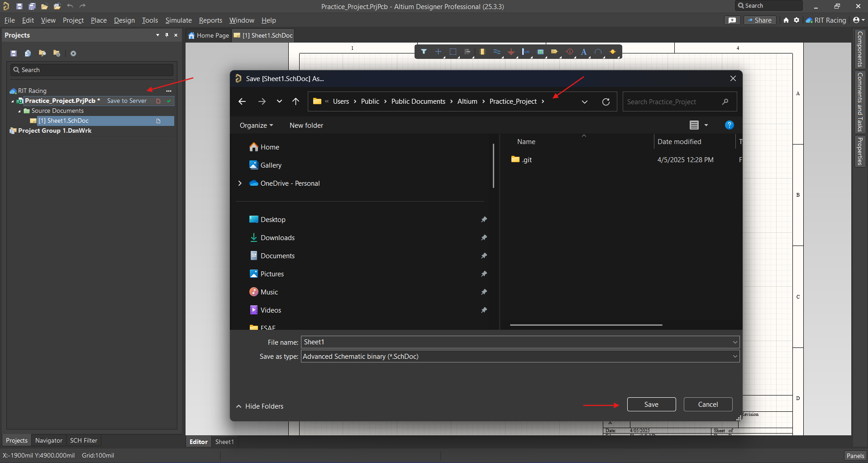Select the Place Text String tool
Image resolution: width=868 pixels, height=463 pixels.
(584, 52)
